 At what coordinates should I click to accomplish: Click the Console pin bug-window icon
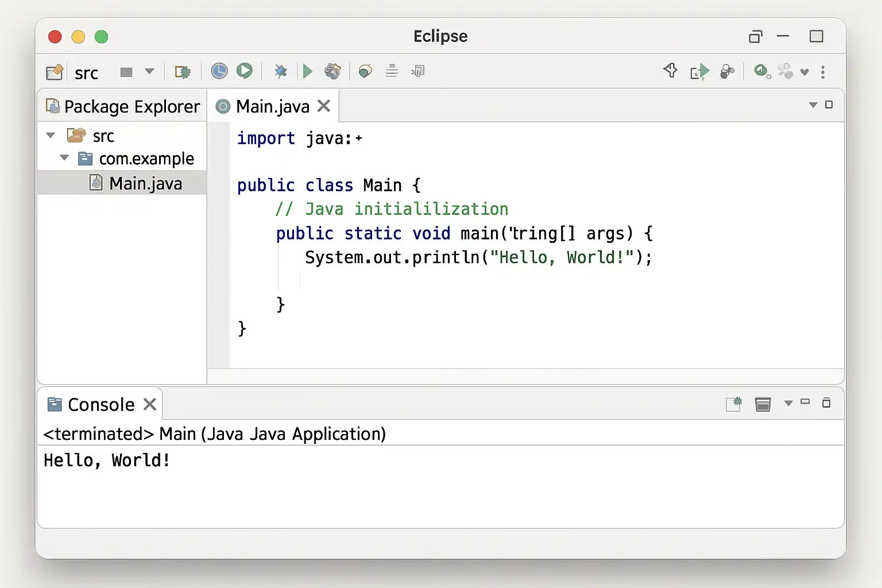pos(734,404)
